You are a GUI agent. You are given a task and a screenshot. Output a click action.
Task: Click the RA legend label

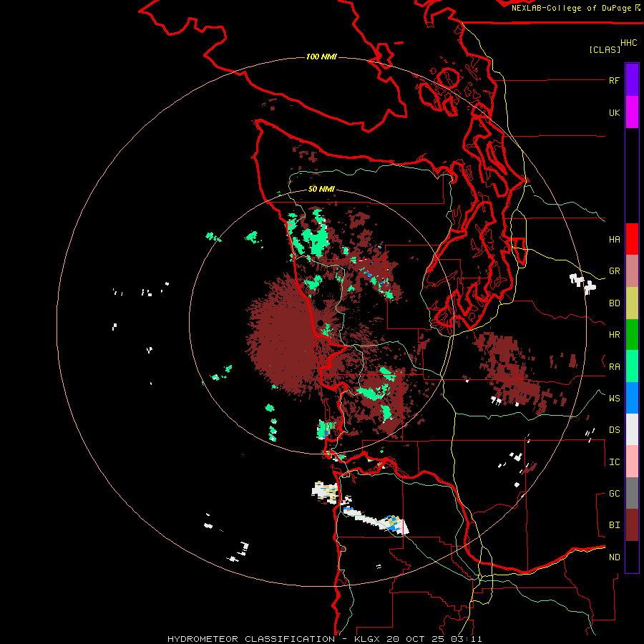pos(614,366)
